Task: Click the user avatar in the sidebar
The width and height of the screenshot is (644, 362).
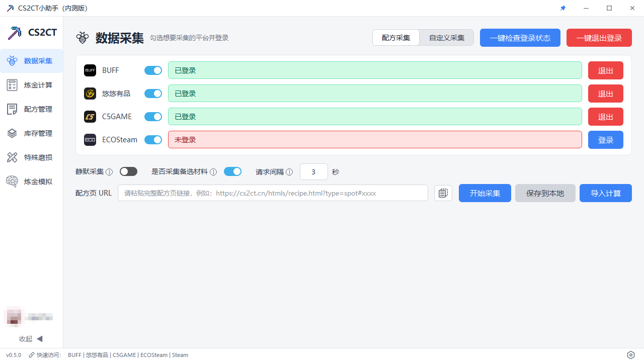Action: 13,316
